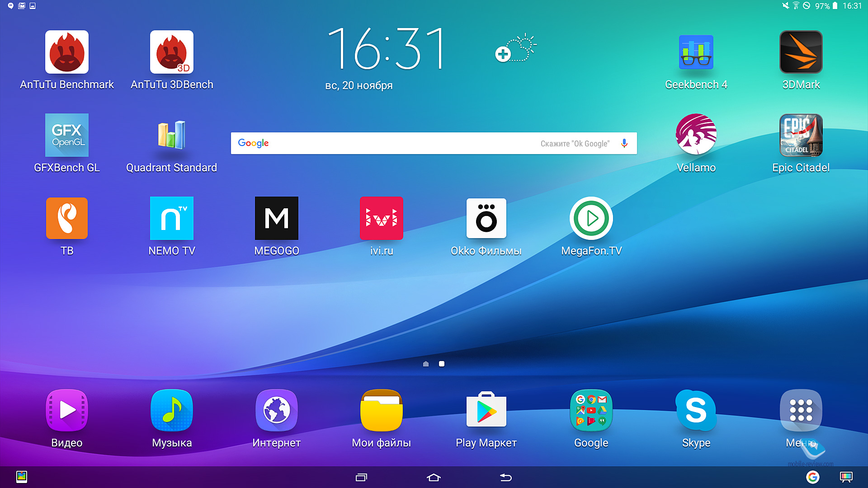This screenshot has height=488, width=868.
Task: Tap the screen mirroring icon in navigation bar
Action: 846,477
